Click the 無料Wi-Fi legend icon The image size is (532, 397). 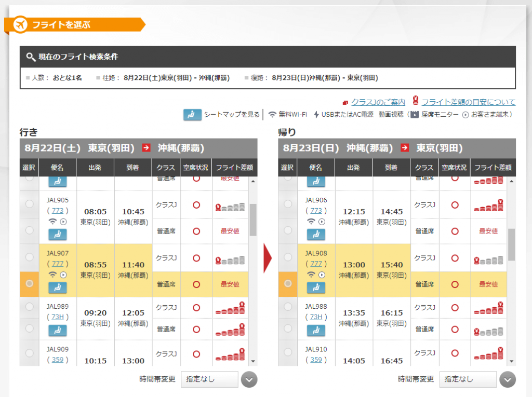click(x=272, y=115)
